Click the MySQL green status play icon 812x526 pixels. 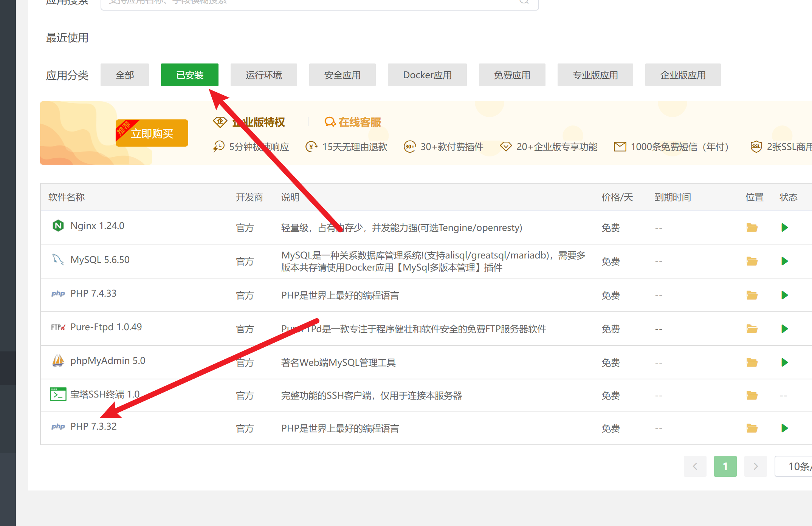click(784, 261)
